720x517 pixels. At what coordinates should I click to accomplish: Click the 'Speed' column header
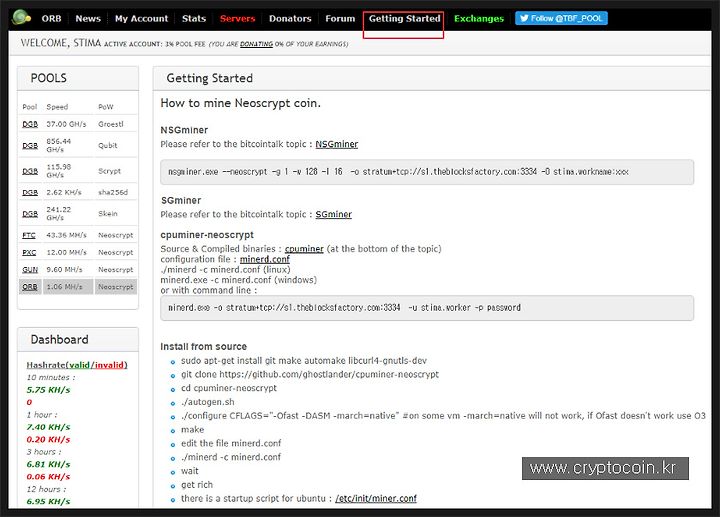[x=57, y=107]
